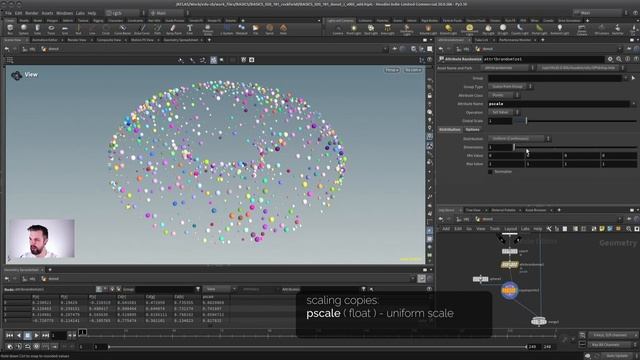This screenshot has height=360, width=640.
Task: Add an Ambient Light from shelf
Action: 560,29
